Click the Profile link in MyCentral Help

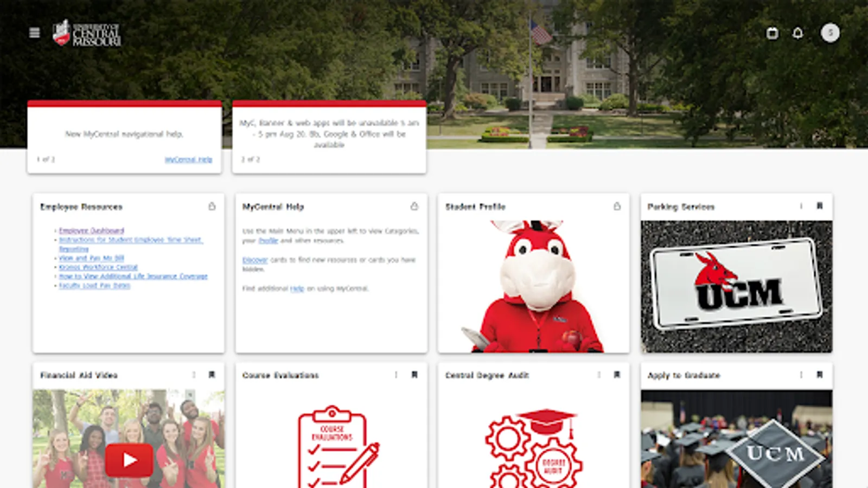pos(268,241)
